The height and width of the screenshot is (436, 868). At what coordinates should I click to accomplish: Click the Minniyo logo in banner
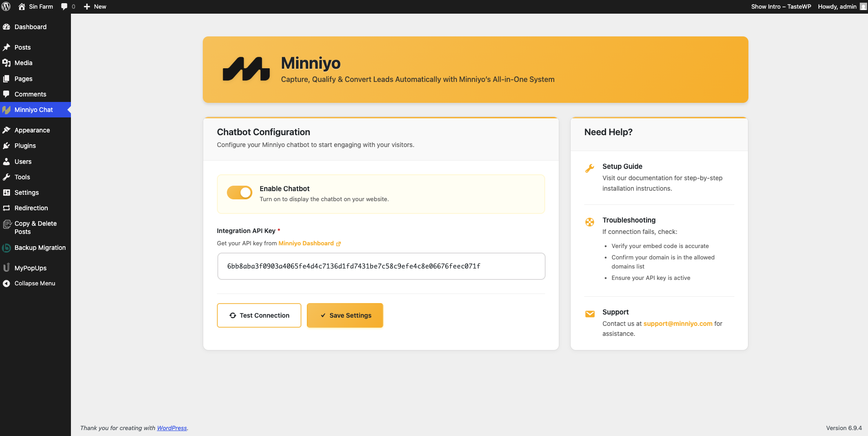[246, 69]
